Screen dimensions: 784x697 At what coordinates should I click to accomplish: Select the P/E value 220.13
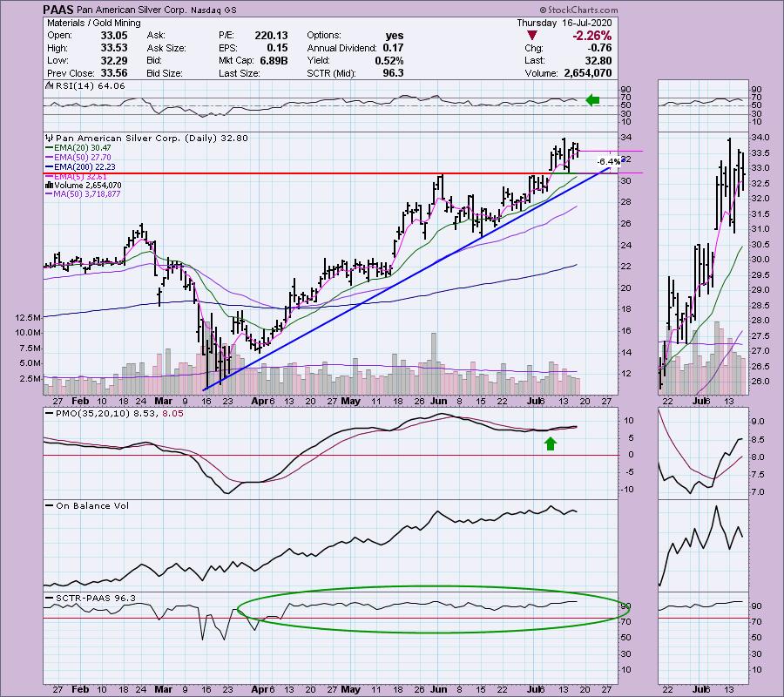[272, 36]
